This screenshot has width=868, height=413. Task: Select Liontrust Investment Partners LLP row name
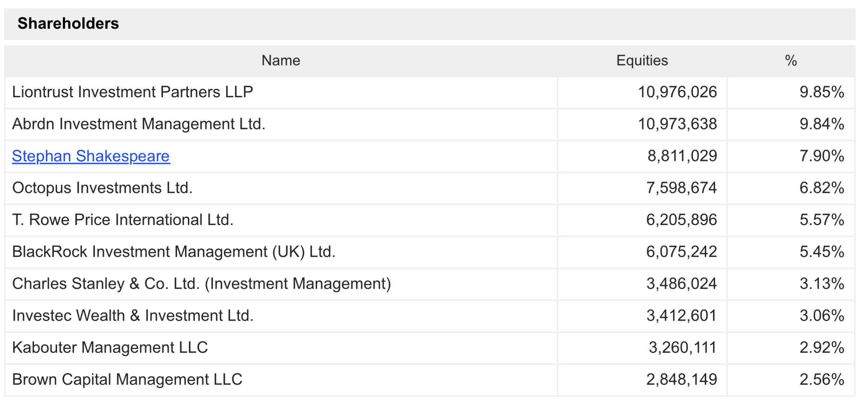(x=133, y=92)
